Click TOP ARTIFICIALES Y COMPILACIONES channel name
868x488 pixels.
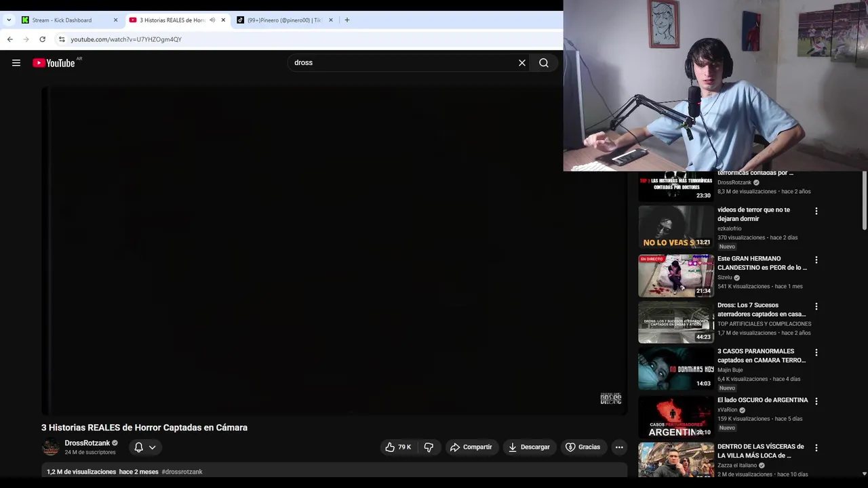pyautogui.click(x=764, y=324)
